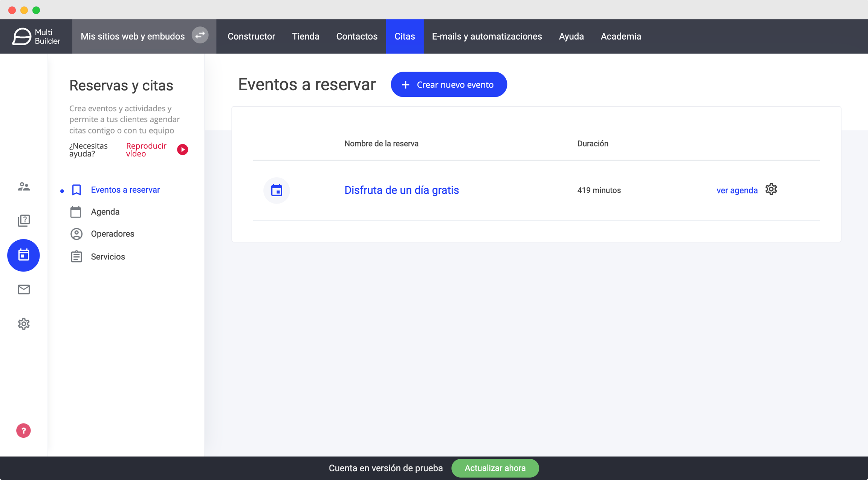Open contacts icon in left sidebar
The height and width of the screenshot is (480, 868).
coord(23,186)
